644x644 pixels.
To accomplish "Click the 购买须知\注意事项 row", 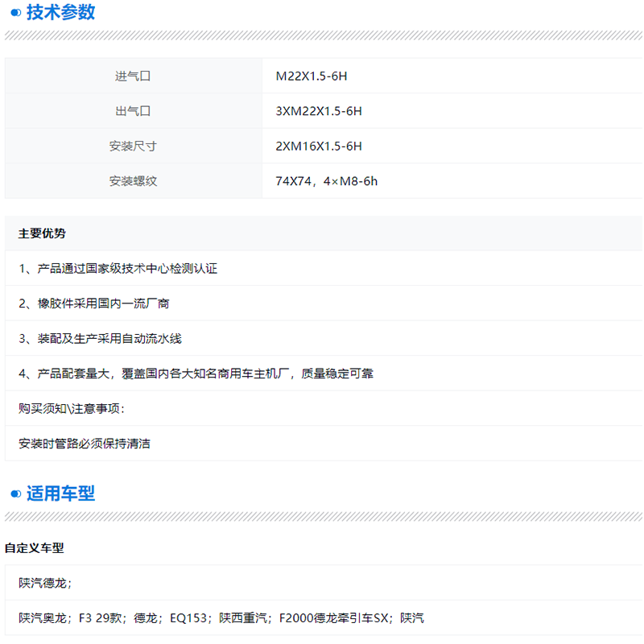I will tap(72, 408).
